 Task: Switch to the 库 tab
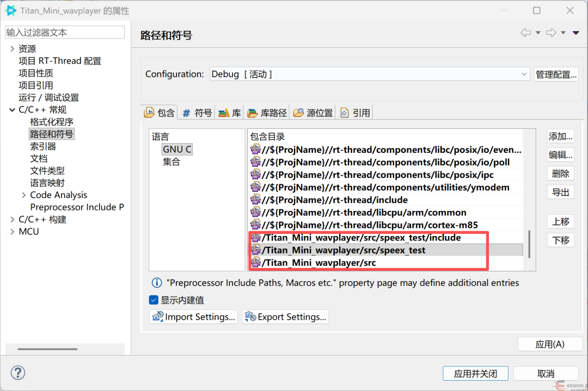click(x=230, y=113)
